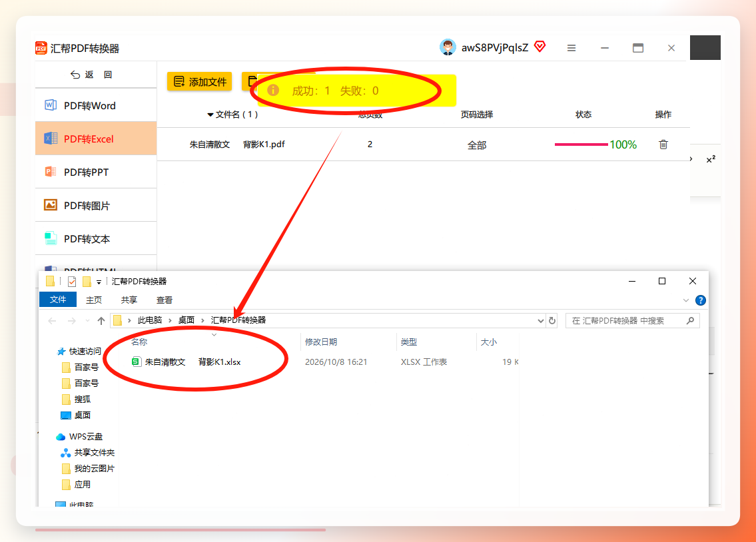Expand the ribbon with the chevron near help

point(686,300)
